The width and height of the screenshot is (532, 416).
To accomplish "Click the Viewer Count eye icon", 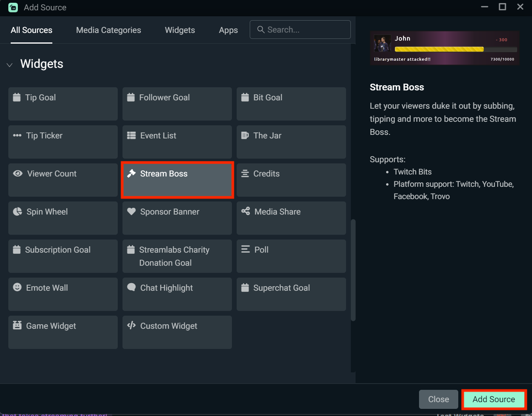I will pos(17,173).
